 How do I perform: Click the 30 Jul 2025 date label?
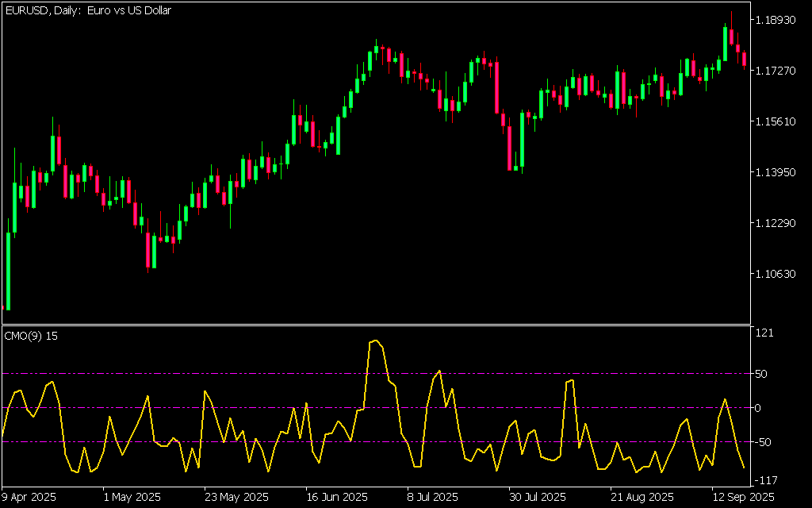537,497
